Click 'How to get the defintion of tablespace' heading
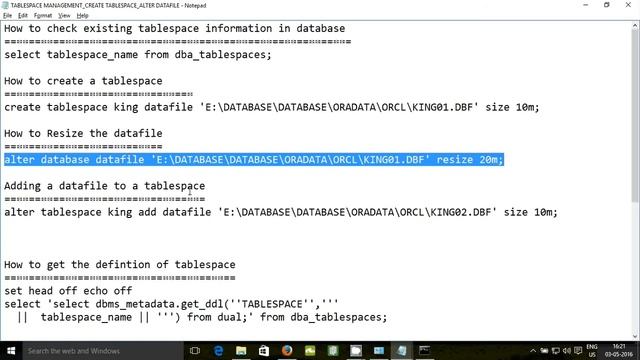 pos(120,264)
